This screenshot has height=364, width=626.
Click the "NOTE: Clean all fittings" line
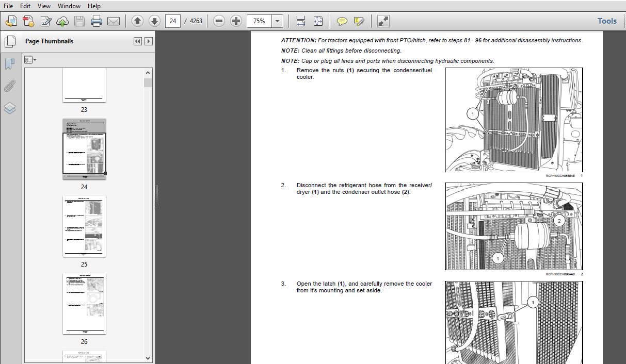(x=341, y=51)
